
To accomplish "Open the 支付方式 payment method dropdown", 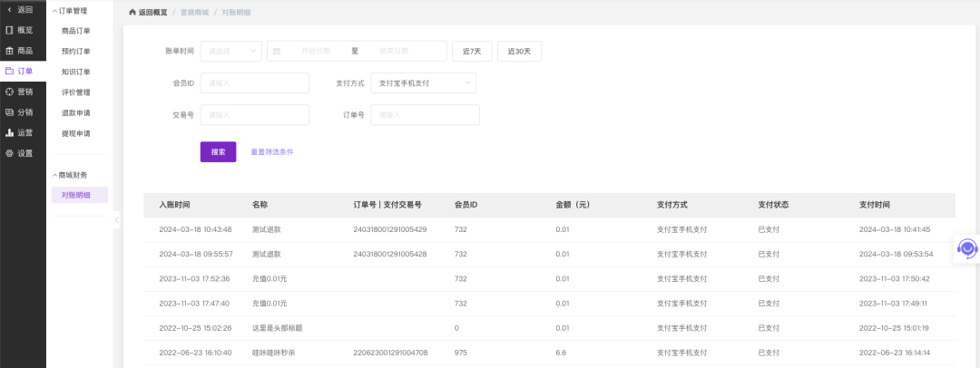I will click(x=423, y=82).
